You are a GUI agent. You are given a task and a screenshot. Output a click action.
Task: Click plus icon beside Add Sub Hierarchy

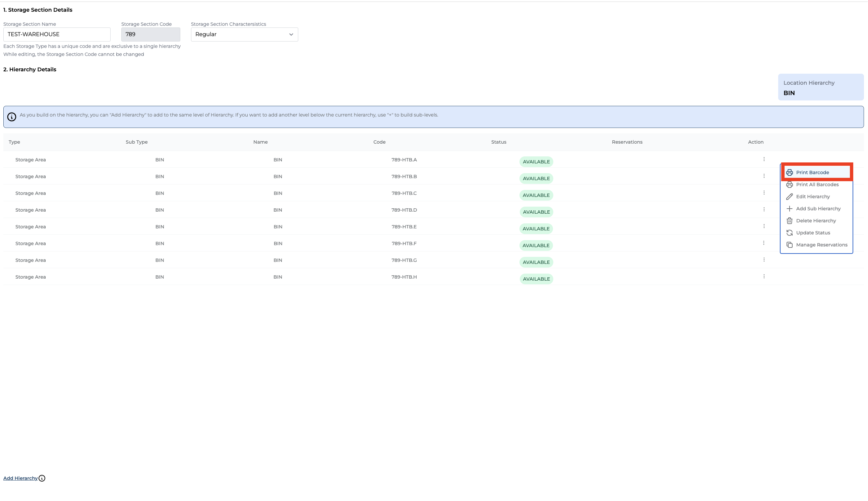[789, 209]
